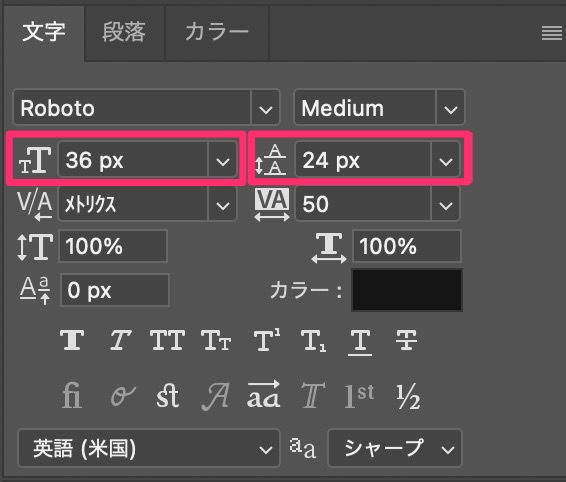The image size is (566, 482).
Task: Apply Underline text style
Action: 360,342
